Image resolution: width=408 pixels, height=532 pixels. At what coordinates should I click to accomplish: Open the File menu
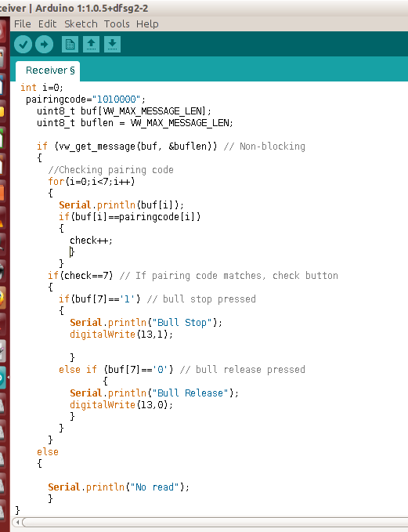tap(23, 24)
